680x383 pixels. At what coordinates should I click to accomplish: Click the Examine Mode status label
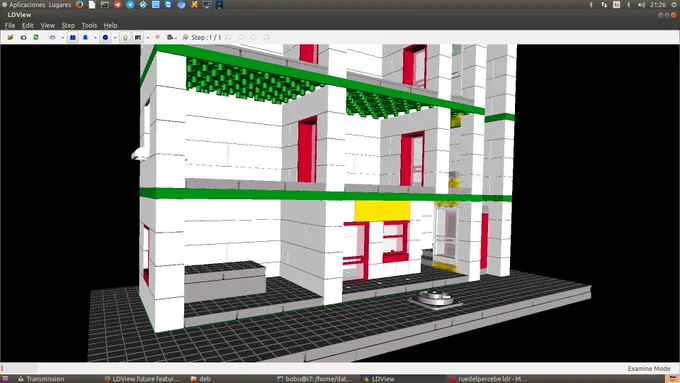pyautogui.click(x=649, y=368)
